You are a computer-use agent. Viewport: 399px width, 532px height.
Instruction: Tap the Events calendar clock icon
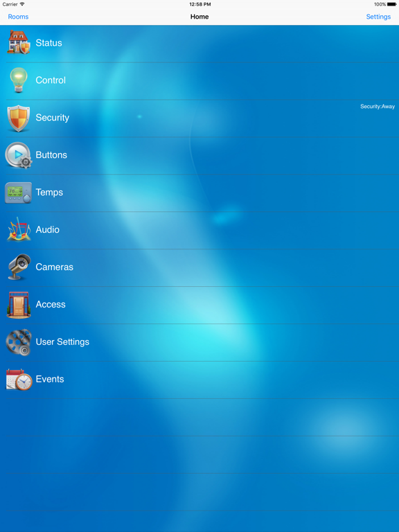click(x=19, y=380)
